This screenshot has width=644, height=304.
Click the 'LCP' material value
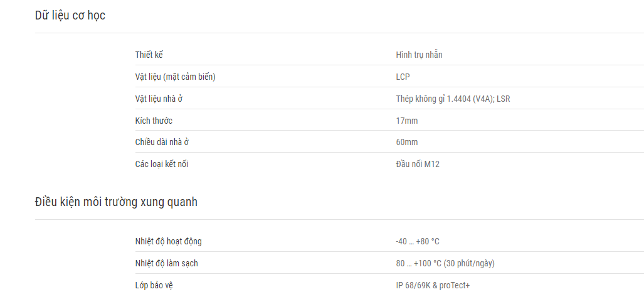[403, 77]
